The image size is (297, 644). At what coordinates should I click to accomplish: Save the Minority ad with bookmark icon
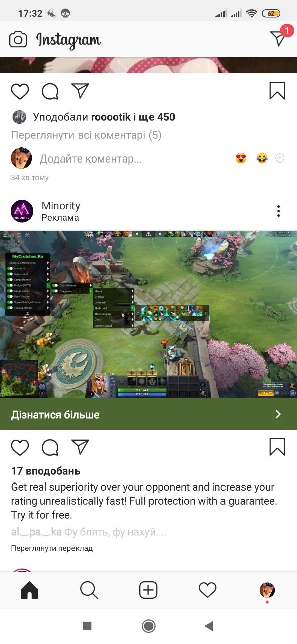[x=277, y=447]
